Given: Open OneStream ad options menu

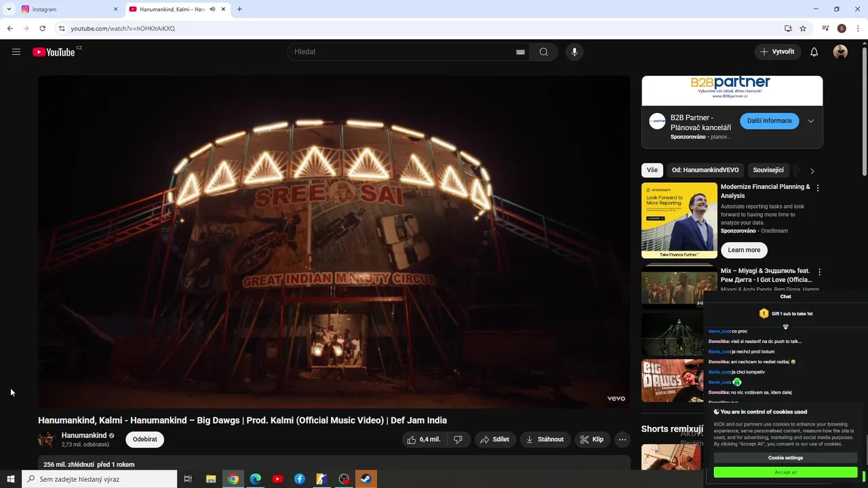Looking at the screenshot, I should (x=818, y=188).
